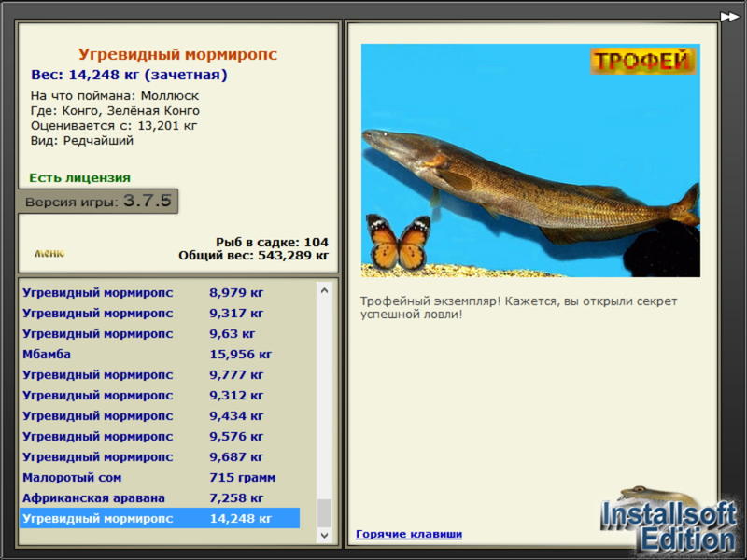This screenshot has width=747, height=560.
Task: Select the Угревидный мормиропс 9,63 кг row
Action: click(x=160, y=333)
